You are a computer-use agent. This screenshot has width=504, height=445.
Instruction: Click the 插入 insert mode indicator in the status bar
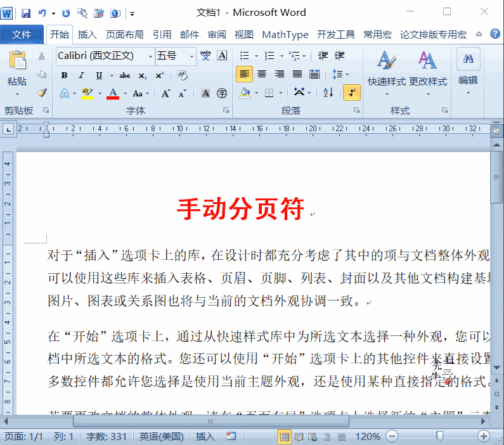(205, 436)
